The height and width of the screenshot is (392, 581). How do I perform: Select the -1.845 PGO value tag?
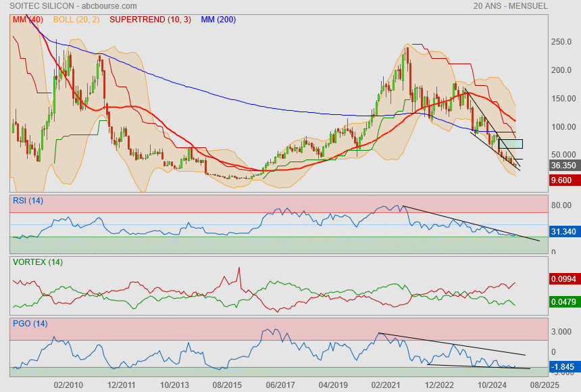(x=563, y=368)
